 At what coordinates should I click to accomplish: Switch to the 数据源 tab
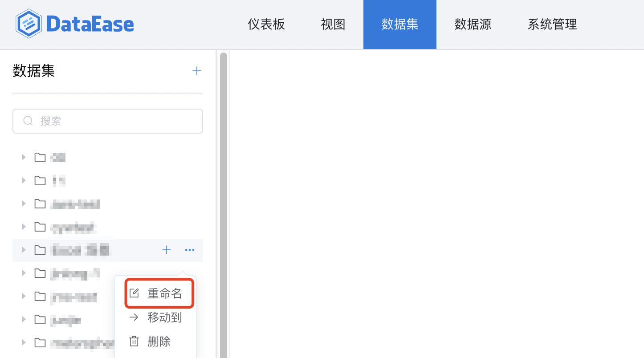[x=473, y=24]
